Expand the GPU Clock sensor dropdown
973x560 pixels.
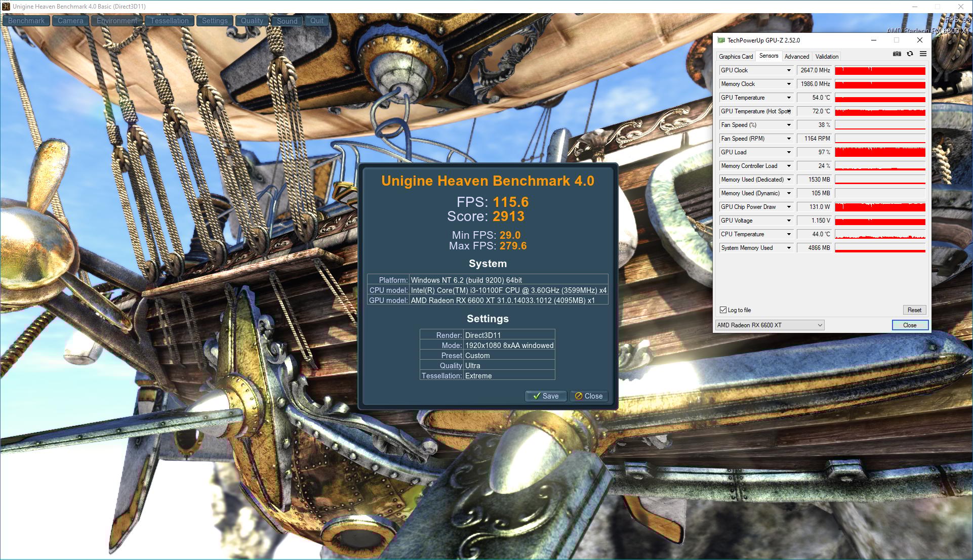788,70
